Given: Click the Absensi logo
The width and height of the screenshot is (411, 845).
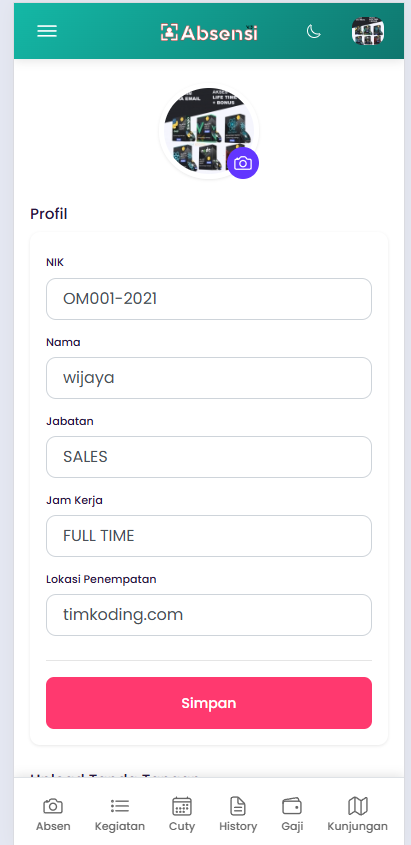Looking at the screenshot, I should point(209,33).
